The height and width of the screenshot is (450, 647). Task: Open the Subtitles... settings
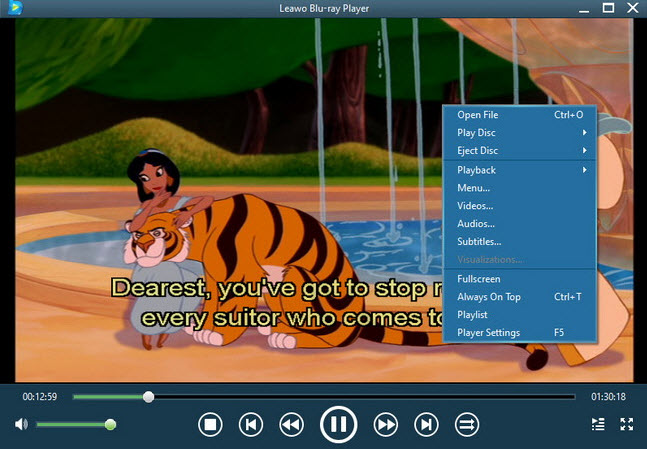click(x=520, y=242)
